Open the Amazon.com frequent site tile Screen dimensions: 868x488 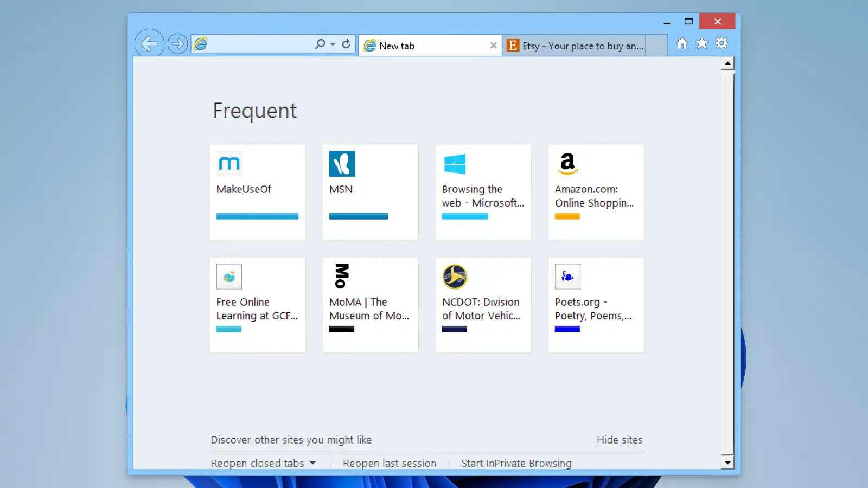click(595, 192)
